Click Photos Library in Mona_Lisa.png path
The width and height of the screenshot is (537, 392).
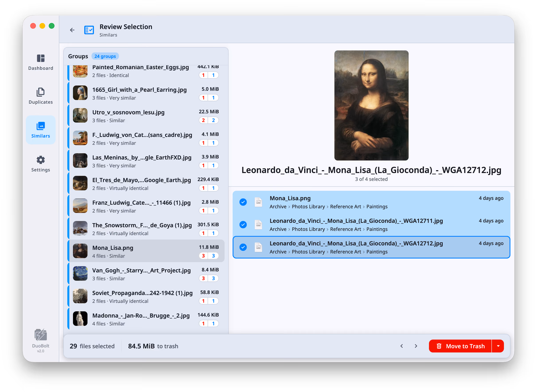pyautogui.click(x=308, y=207)
